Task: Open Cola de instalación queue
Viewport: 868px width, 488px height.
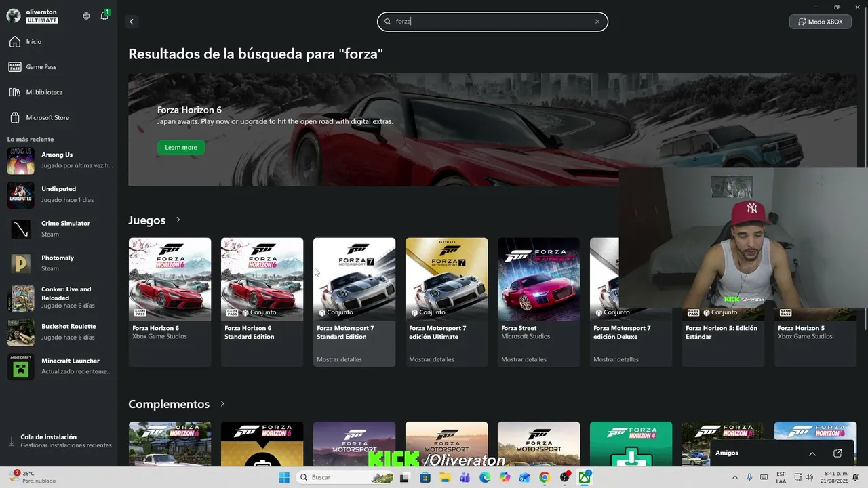Action: point(59,441)
